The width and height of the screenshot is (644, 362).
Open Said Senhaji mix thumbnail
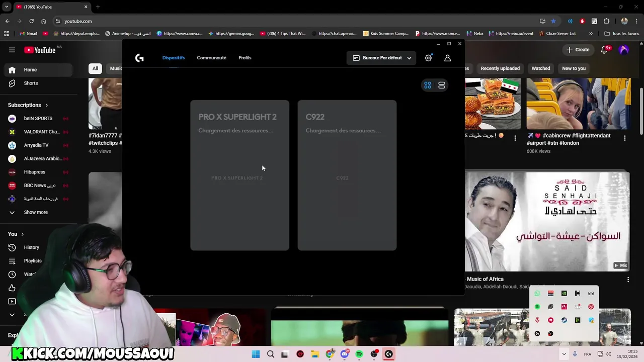[x=547, y=221]
